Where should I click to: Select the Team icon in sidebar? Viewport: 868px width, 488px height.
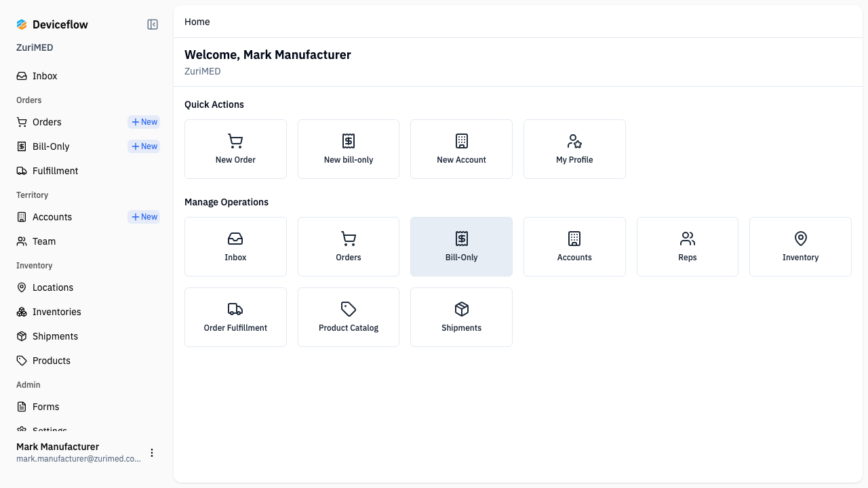pyautogui.click(x=21, y=241)
